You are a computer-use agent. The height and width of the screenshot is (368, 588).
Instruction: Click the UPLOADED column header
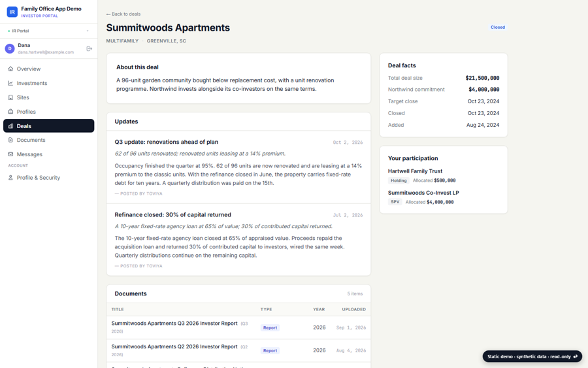[x=353, y=309]
